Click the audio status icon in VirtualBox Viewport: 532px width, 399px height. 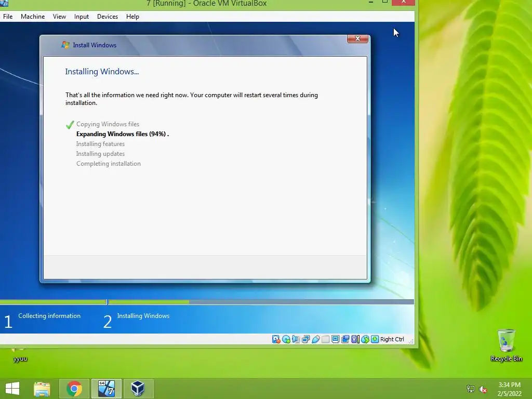pyautogui.click(x=296, y=339)
